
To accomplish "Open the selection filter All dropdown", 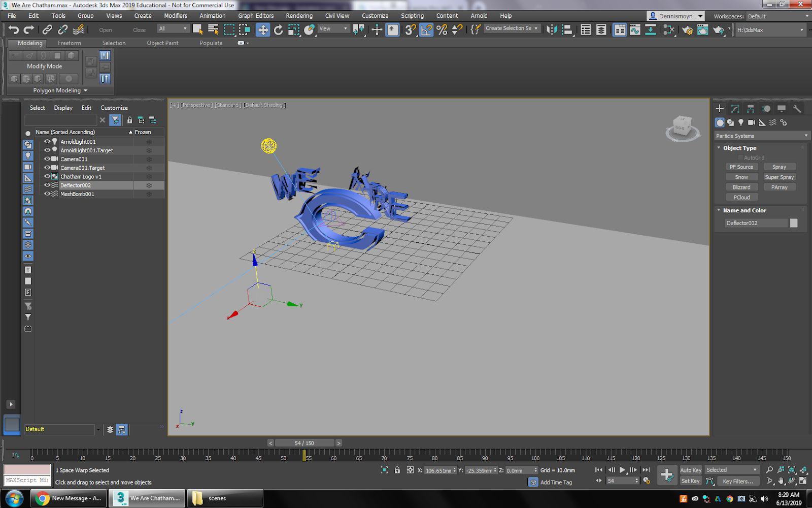I will 173,29.
